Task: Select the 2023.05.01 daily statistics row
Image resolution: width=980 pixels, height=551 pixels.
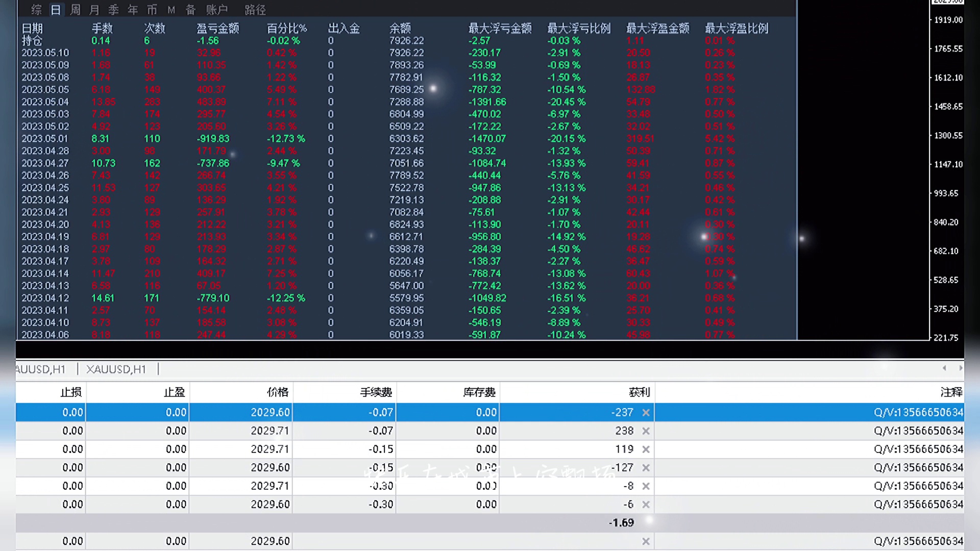Action: click(x=45, y=139)
